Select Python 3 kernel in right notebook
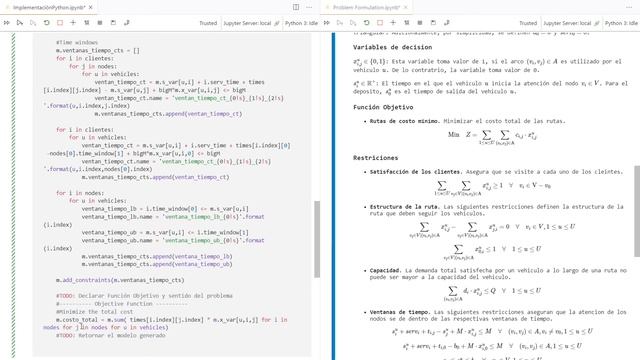The height and width of the screenshot is (360, 640). click(x=621, y=23)
